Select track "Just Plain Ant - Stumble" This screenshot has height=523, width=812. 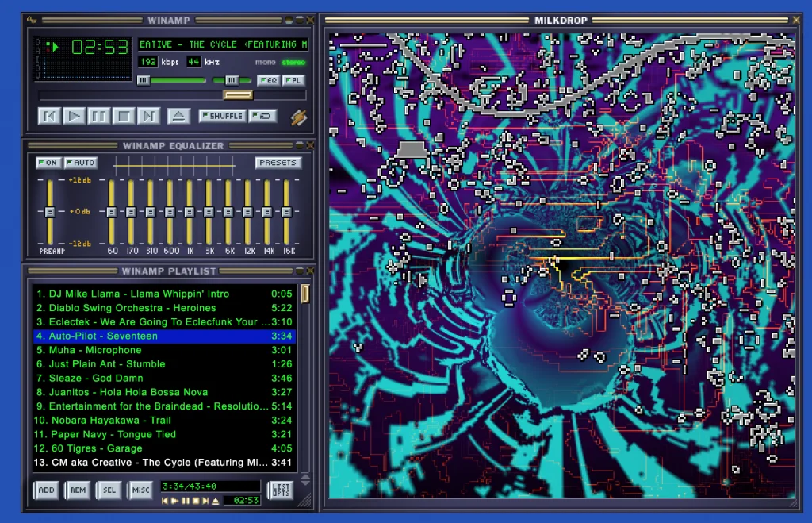(x=164, y=363)
